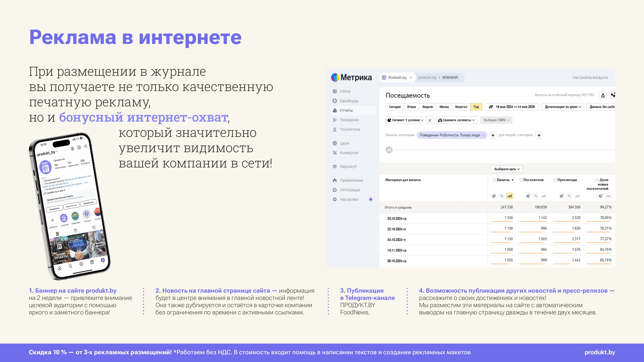This screenshot has height=362, width=644.
Task: Expand Сравнить сегменты dropdown
Action: click(457, 120)
